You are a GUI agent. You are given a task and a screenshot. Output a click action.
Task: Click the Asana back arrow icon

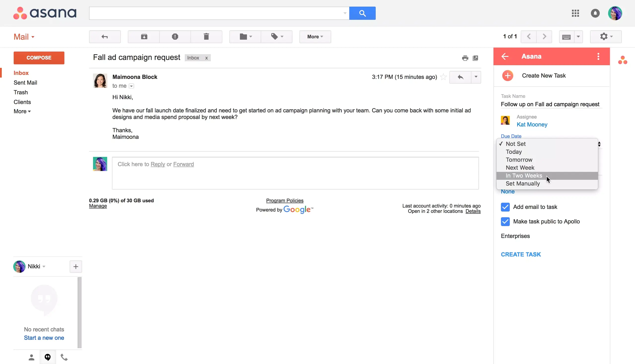pyautogui.click(x=505, y=56)
